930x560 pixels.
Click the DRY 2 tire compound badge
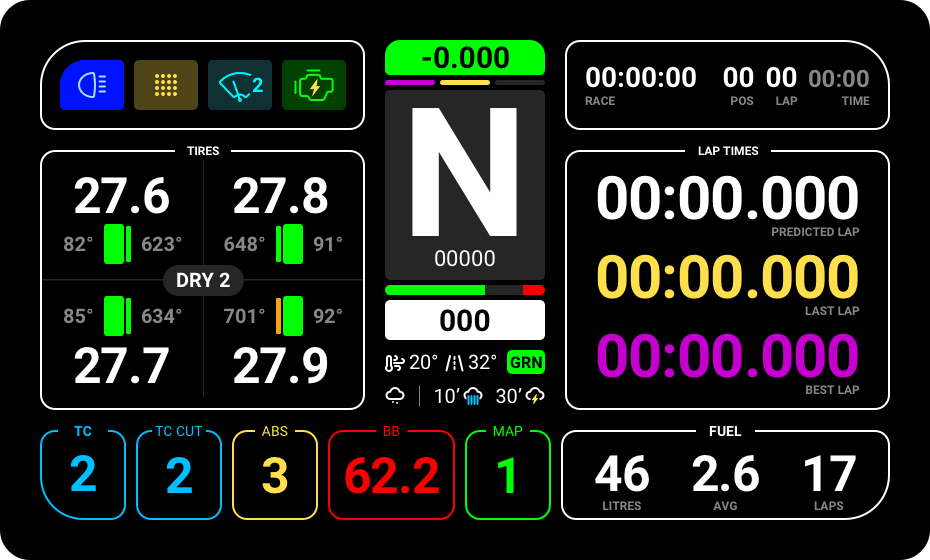[x=203, y=280]
